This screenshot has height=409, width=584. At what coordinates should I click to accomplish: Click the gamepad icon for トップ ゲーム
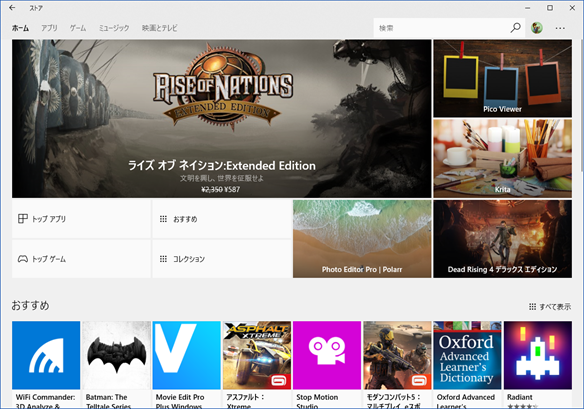[x=23, y=259]
